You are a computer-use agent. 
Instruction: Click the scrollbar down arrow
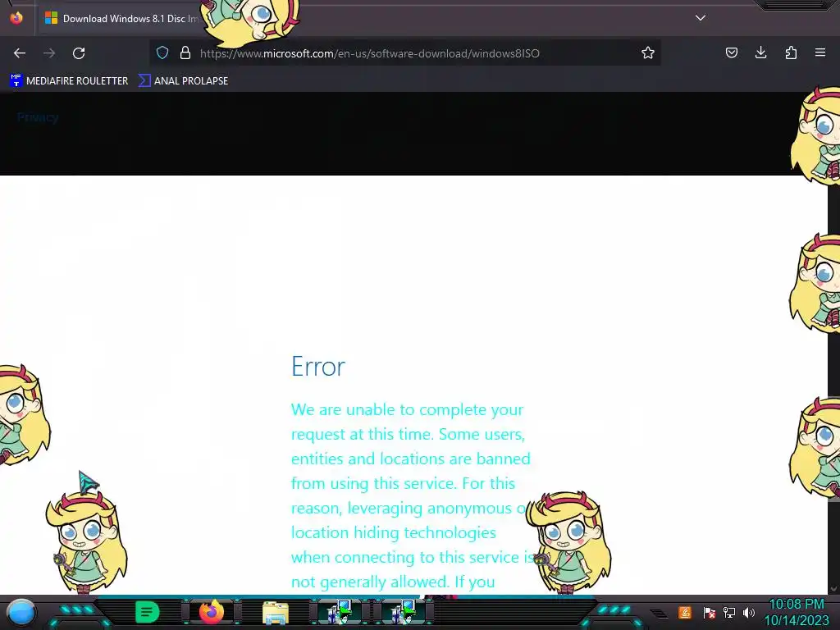[833, 589]
